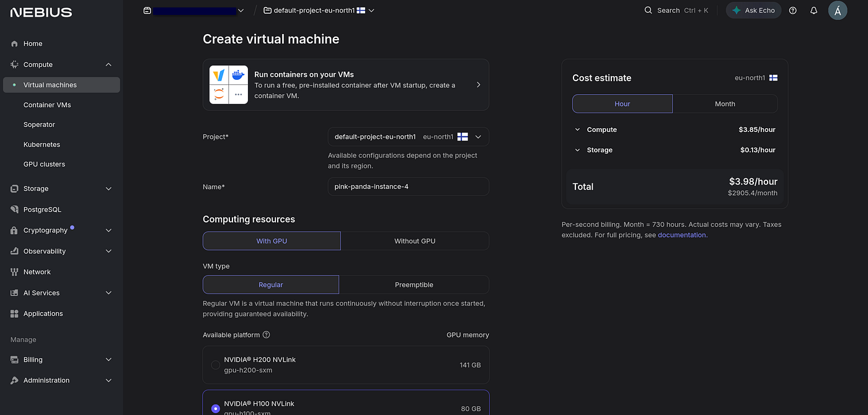The width and height of the screenshot is (868, 415).
Task: Open the Project dropdown
Action: click(x=408, y=137)
